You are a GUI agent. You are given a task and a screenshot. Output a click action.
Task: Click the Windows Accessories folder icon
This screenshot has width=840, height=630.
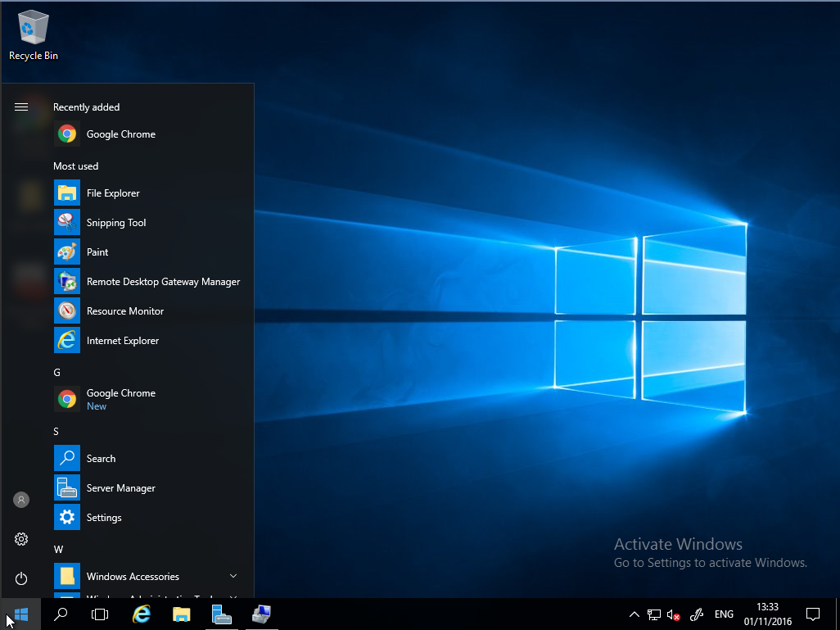click(67, 576)
